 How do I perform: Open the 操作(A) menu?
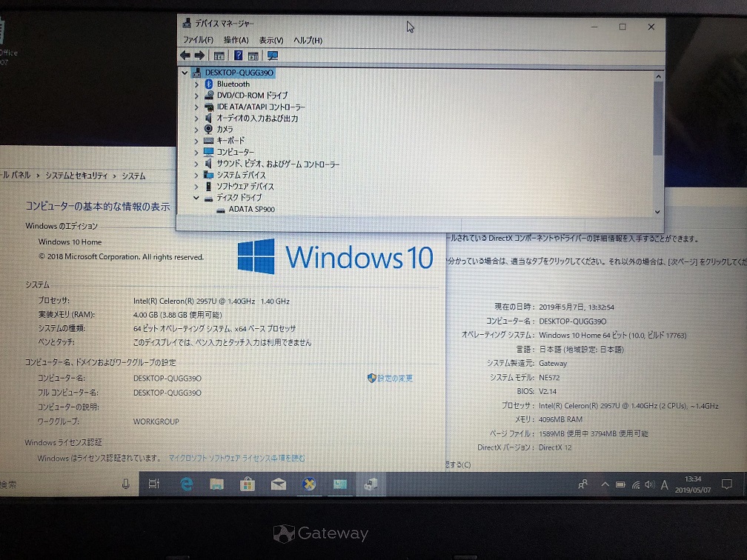[x=236, y=40]
